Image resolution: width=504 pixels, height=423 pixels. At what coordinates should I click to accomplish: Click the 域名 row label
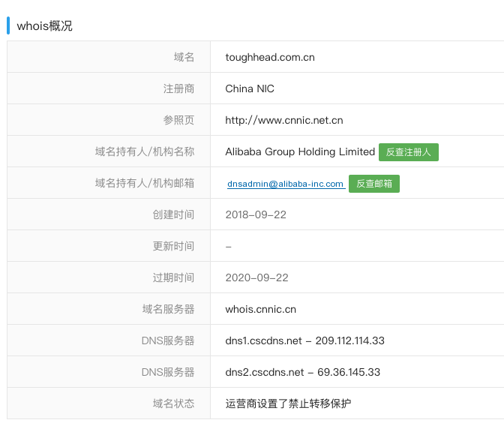184,57
